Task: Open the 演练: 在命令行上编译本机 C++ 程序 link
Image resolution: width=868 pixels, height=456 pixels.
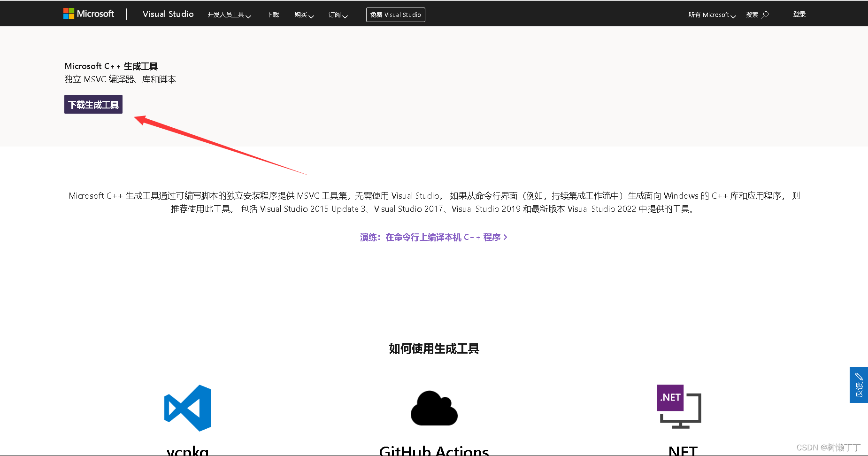Action: (x=433, y=237)
